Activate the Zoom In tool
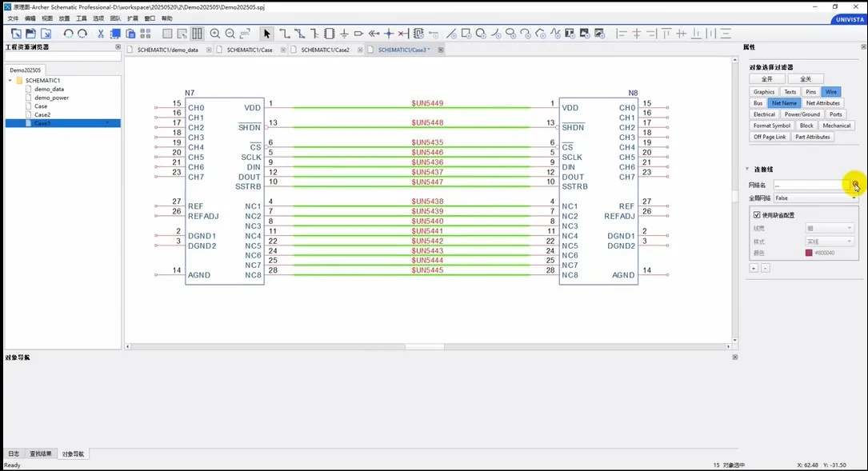Viewport: 868px width, 471px height. (215, 34)
